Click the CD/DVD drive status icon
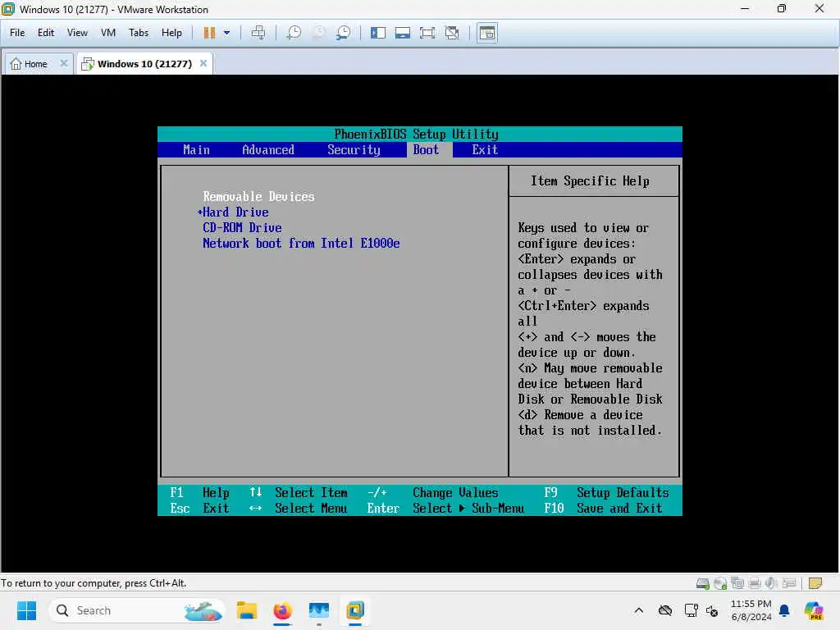840x630 pixels. click(x=720, y=583)
